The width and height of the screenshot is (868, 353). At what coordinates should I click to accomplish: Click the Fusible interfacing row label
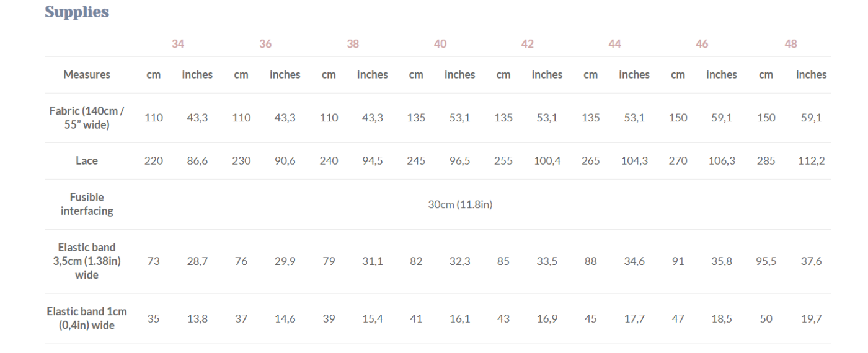tap(87, 204)
